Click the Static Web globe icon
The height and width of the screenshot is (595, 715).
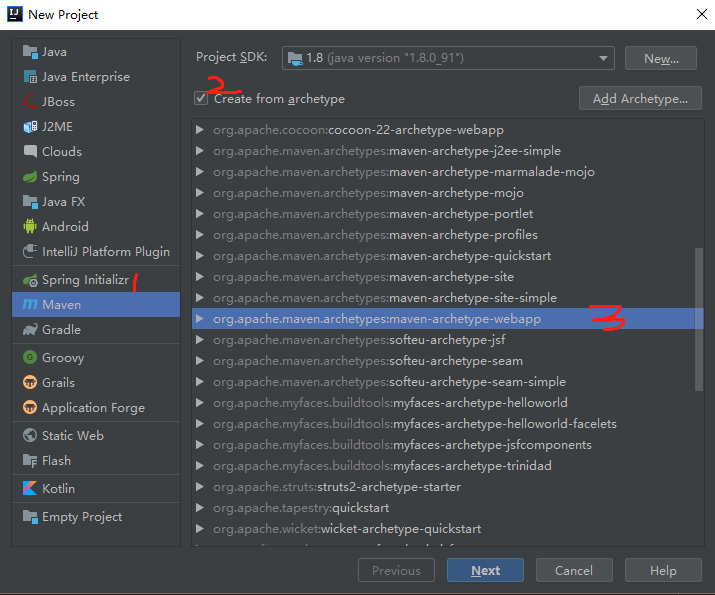(x=30, y=435)
